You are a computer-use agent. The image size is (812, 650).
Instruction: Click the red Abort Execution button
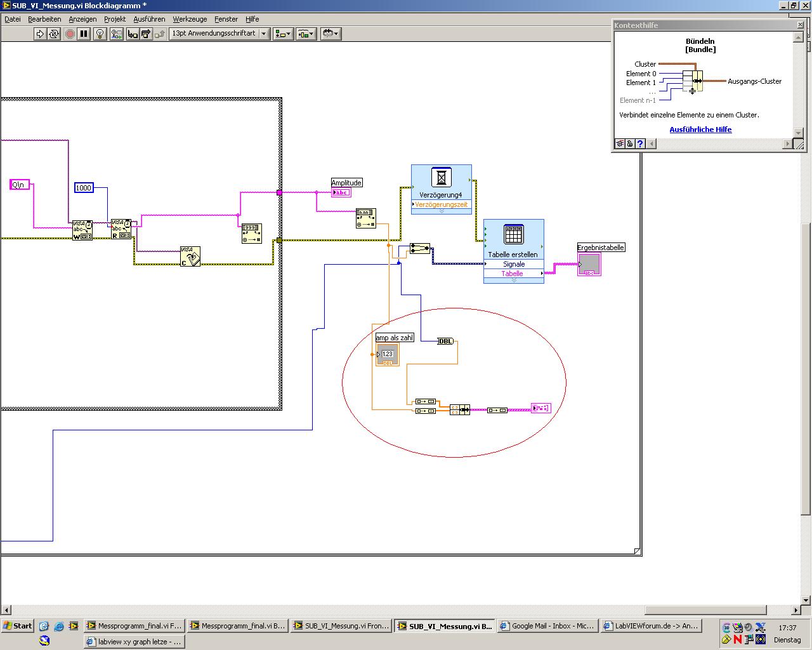[70, 34]
